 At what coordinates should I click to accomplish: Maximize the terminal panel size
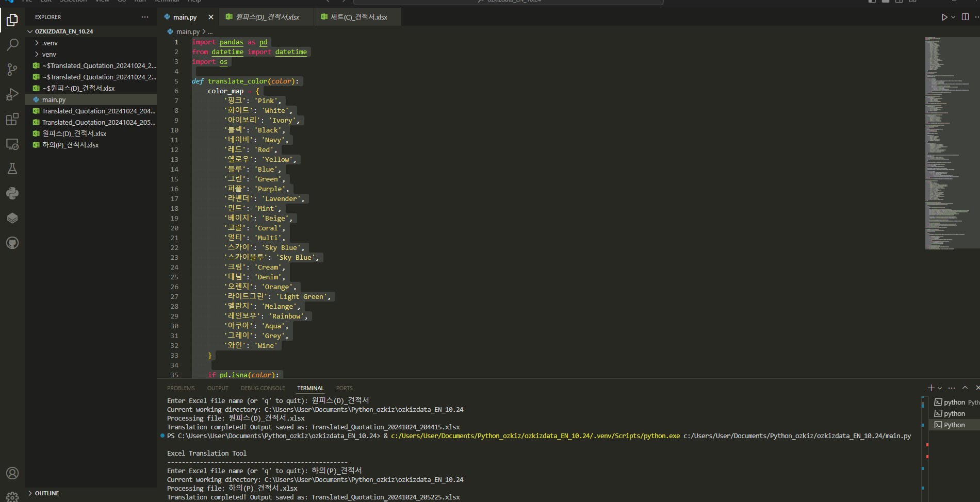pos(965,388)
